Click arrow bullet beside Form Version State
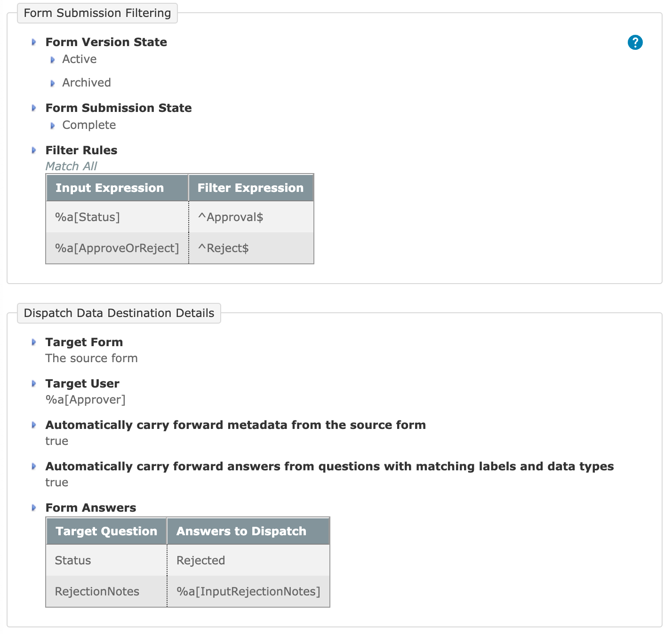Image resolution: width=672 pixels, height=634 pixels. 33,42
